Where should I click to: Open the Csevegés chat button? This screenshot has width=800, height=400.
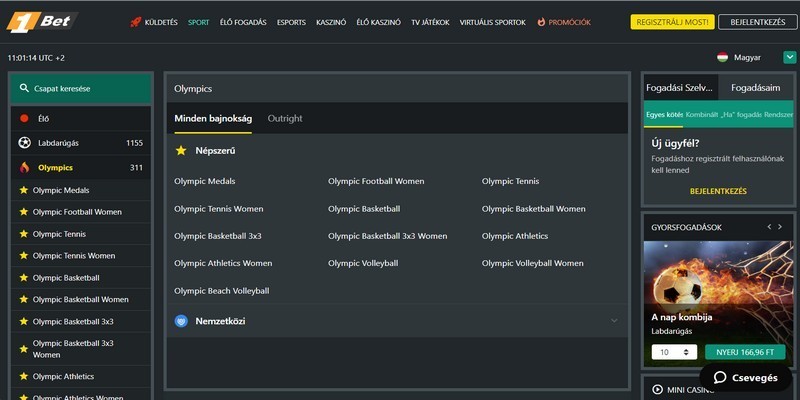748,378
